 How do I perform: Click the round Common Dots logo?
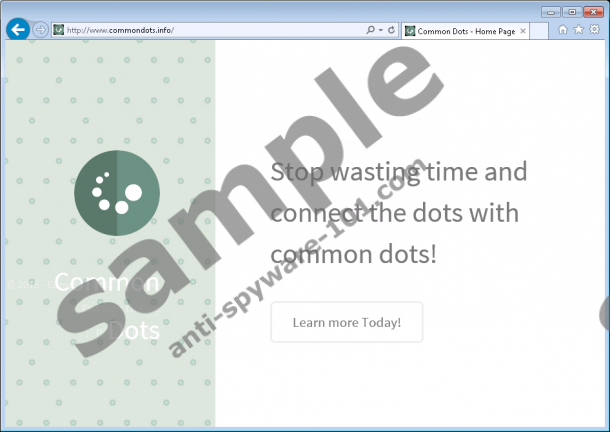(116, 190)
